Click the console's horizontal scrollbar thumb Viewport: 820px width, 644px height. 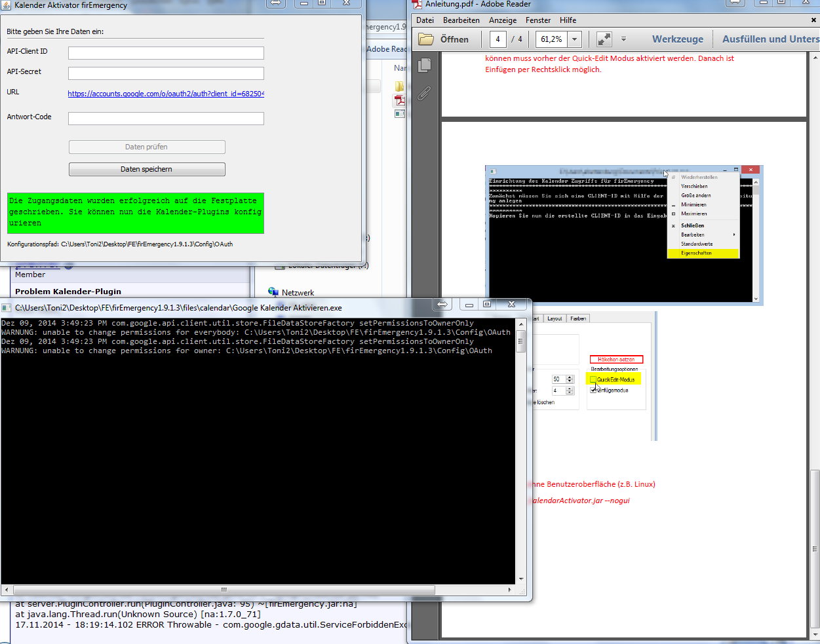click(224, 590)
